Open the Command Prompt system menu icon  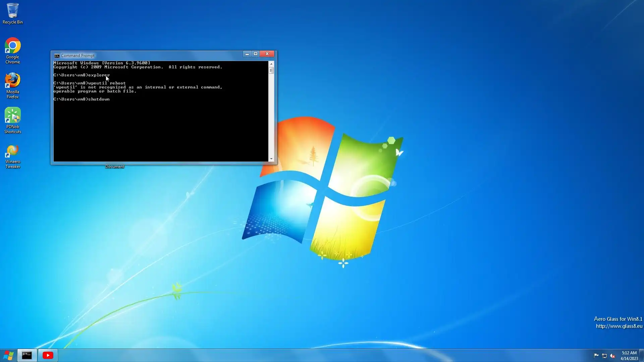(57, 56)
